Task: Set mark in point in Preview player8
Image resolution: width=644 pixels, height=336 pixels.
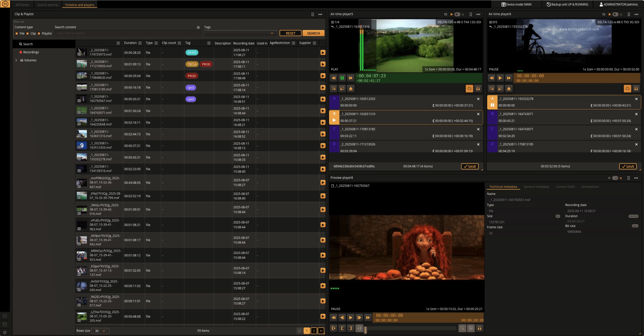Action: (342, 328)
